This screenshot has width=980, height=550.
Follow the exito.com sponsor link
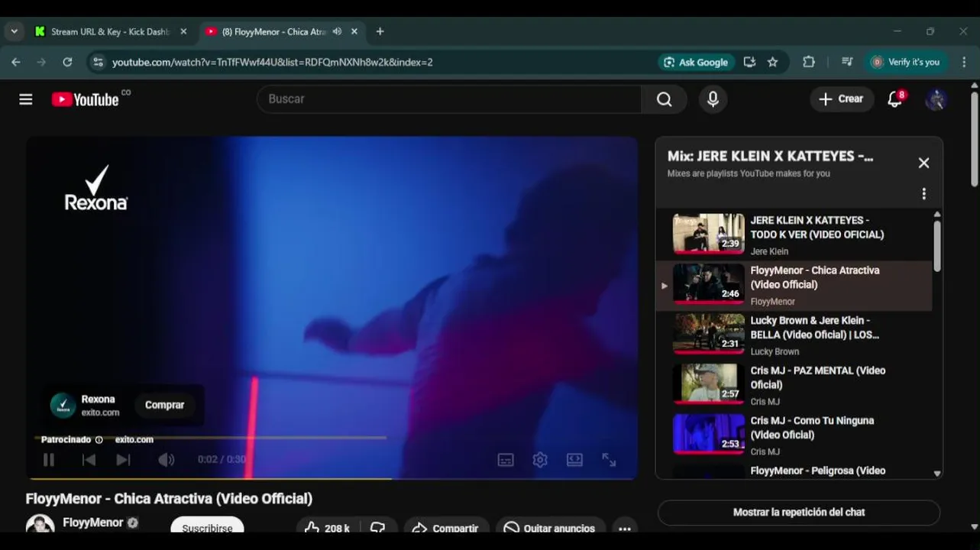tap(134, 440)
